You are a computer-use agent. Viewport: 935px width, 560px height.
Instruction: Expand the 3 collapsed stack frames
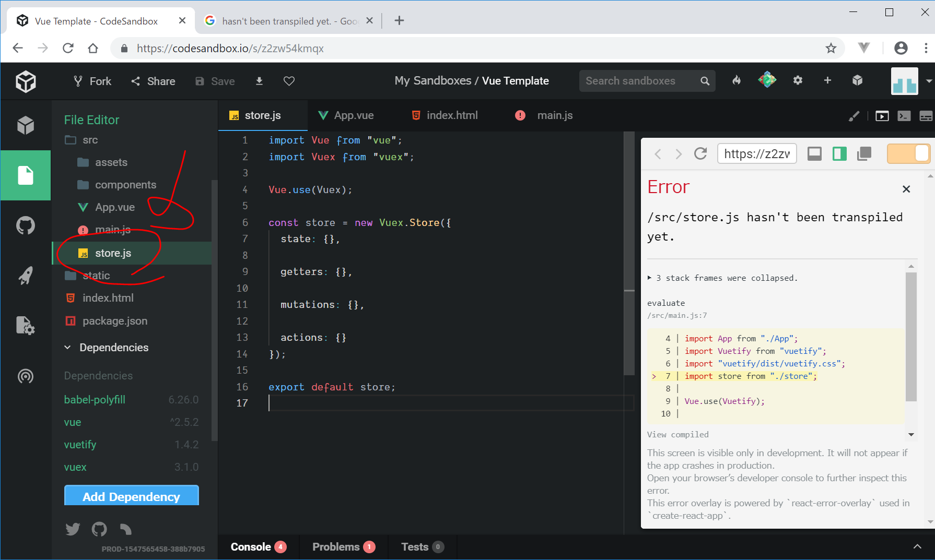(650, 278)
